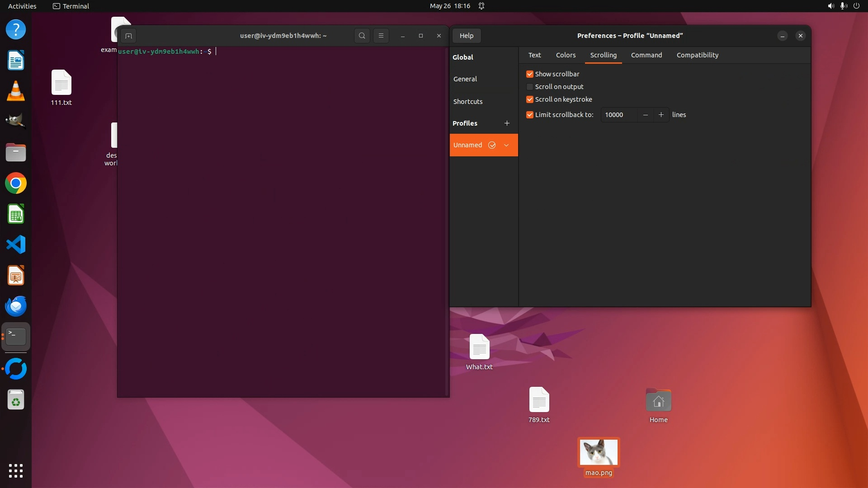Toggle the Show scrollbar checkbox
This screenshot has width=868, height=488.
tap(530, 74)
